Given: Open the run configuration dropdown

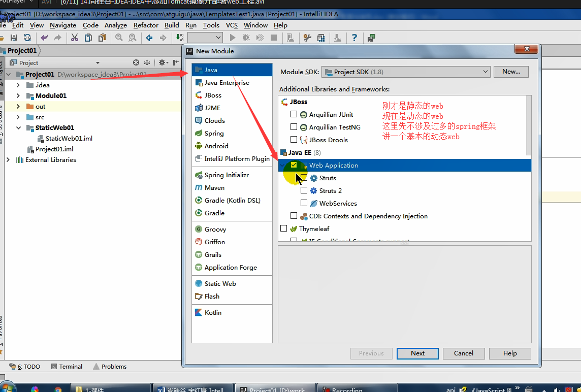Looking at the screenshot, I should click(205, 38).
